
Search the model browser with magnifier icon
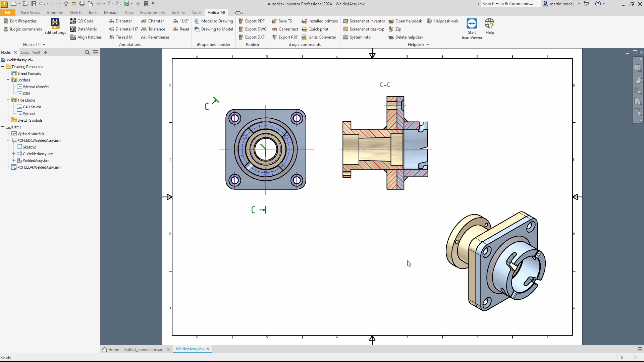click(87, 52)
